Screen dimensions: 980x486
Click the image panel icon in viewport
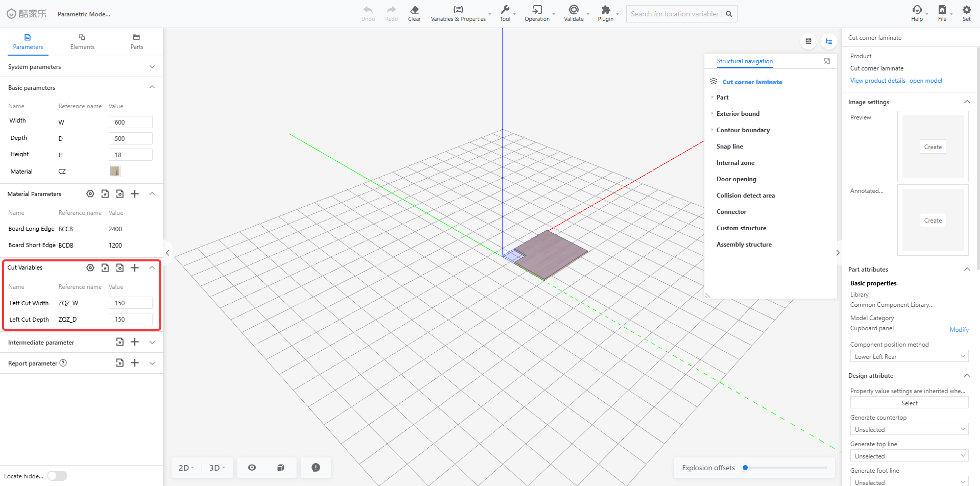pos(808,41)
